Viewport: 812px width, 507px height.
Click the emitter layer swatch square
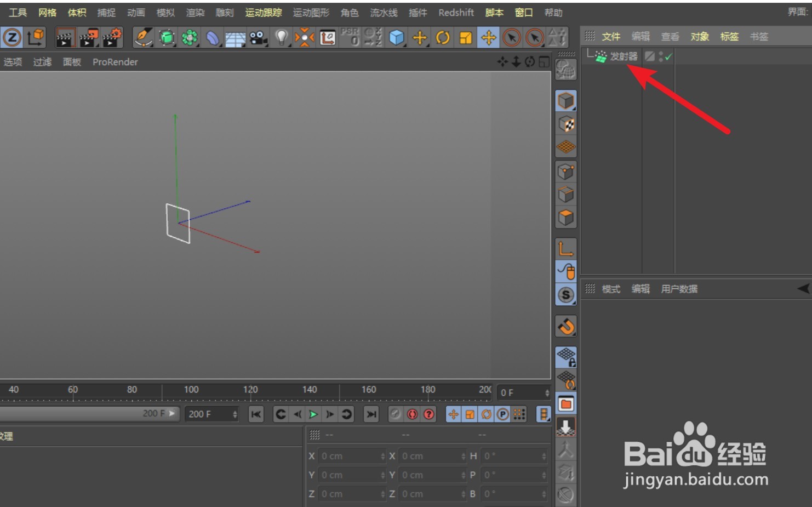649,56
